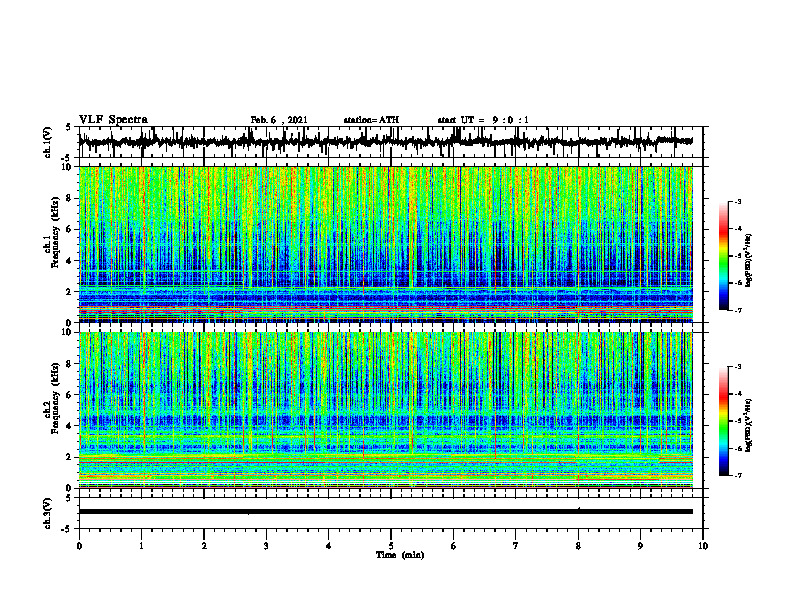Click the "Time (min)" axis label
The width and height of the screenshot is (792, 612).
click(x=400, y=555)
